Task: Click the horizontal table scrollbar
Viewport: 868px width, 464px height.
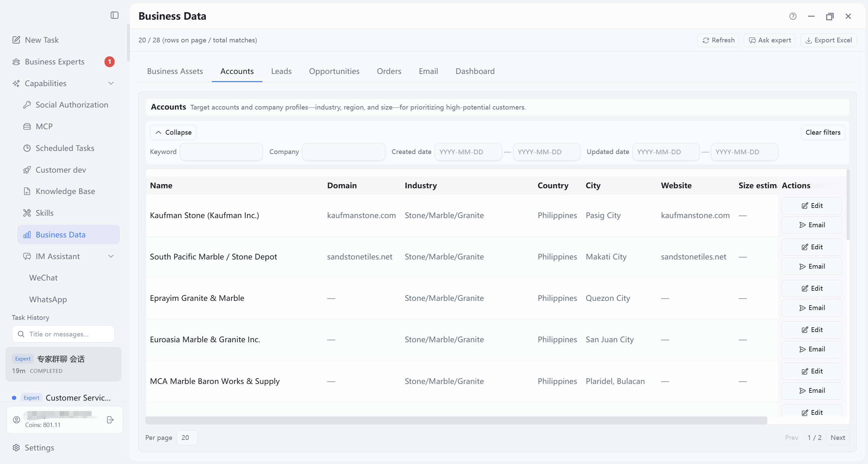Action: pos(456,421)
